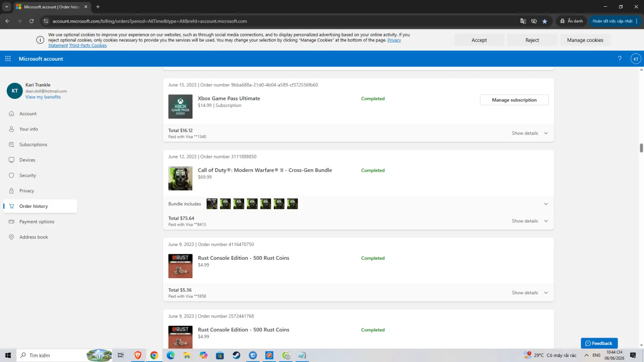
Task: Navigate to Address book in the sidebar
Action: pos(40,237)
